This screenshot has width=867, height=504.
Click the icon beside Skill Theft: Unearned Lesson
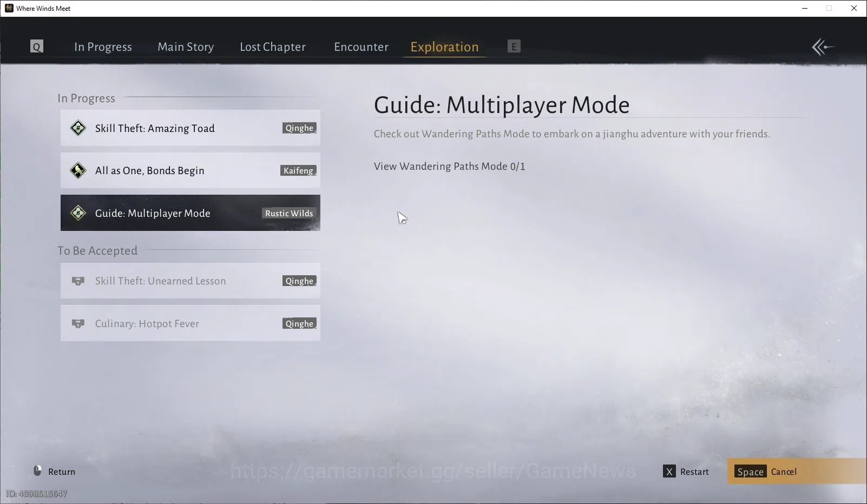click(x=78, y=281)
